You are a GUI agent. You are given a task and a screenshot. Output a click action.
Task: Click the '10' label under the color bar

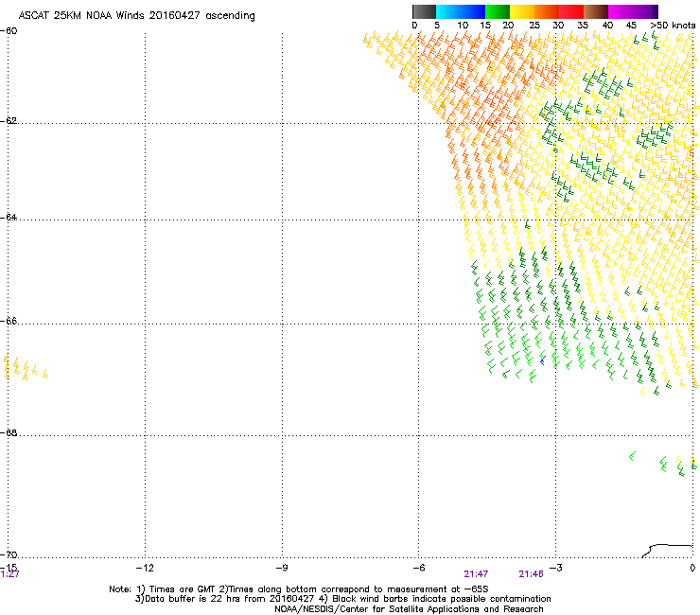coord(463,26)
